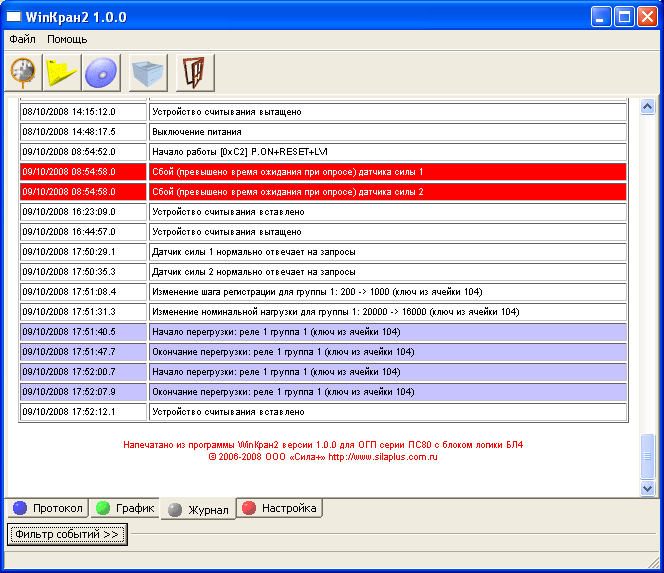Click the grey printer toolbar icon
Image resolution: width=664 pixels, height=573 pixels.
coord(148,72)
